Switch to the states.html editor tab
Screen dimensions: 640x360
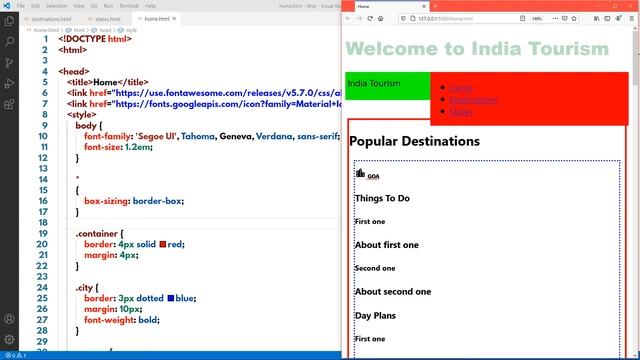107,19
